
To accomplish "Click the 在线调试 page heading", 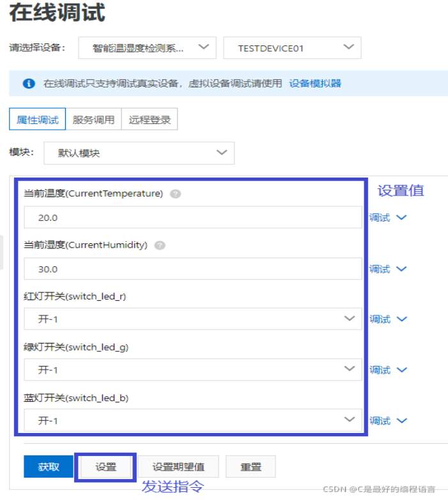I will click(58, 12).
